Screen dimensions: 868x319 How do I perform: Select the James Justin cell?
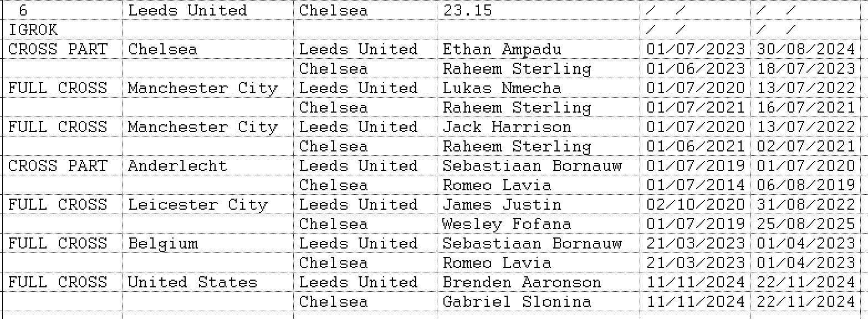(x=502, y=205)
